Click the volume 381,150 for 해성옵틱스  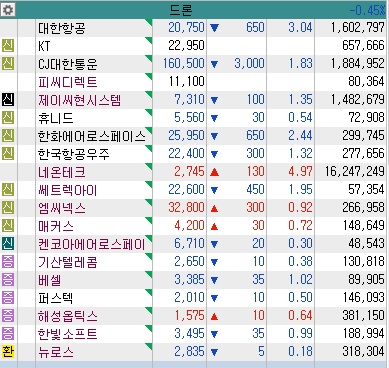pyautogui.click(x=364, y=315)
